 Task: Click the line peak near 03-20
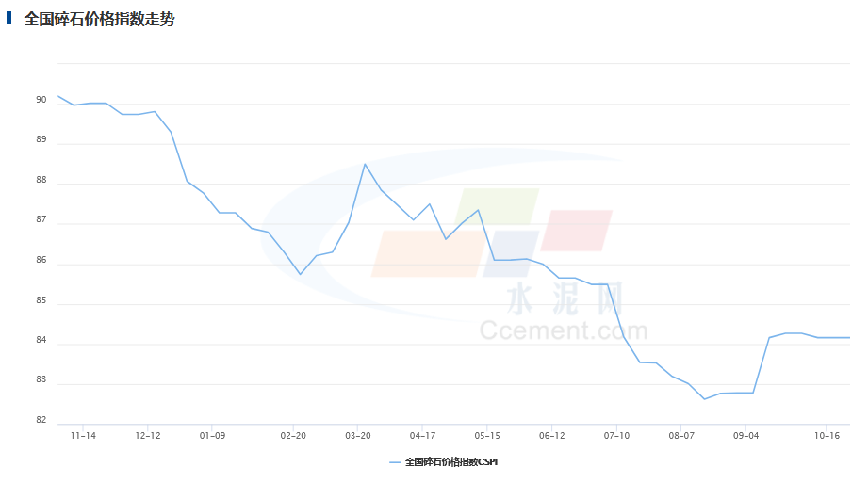coord(365,164)
